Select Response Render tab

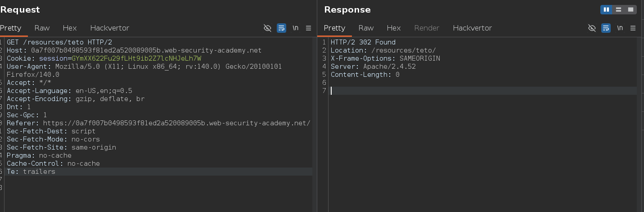(x=427, y=28)
